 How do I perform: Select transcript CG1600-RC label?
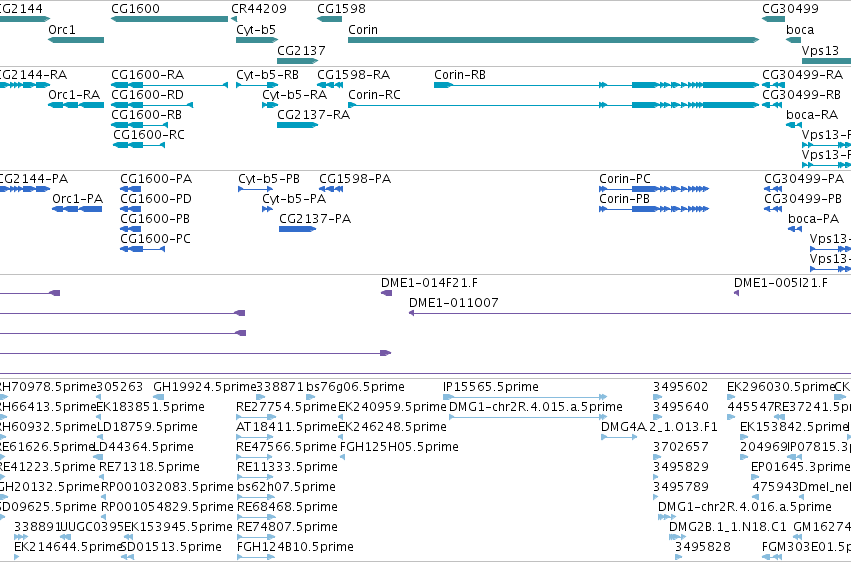coord(149,135)
